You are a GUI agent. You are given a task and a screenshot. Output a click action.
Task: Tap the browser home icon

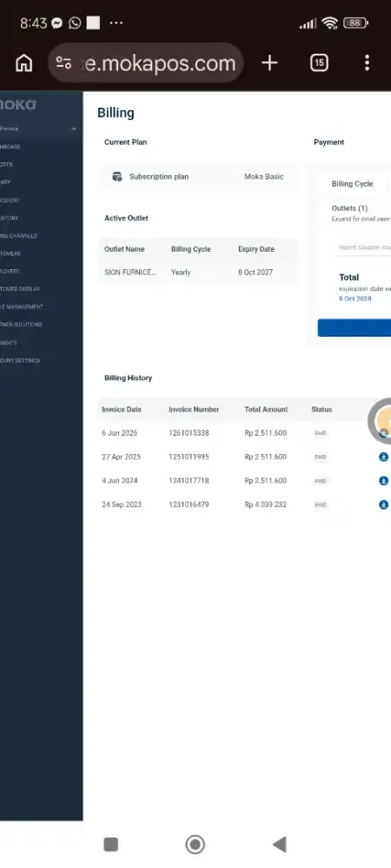23,63
